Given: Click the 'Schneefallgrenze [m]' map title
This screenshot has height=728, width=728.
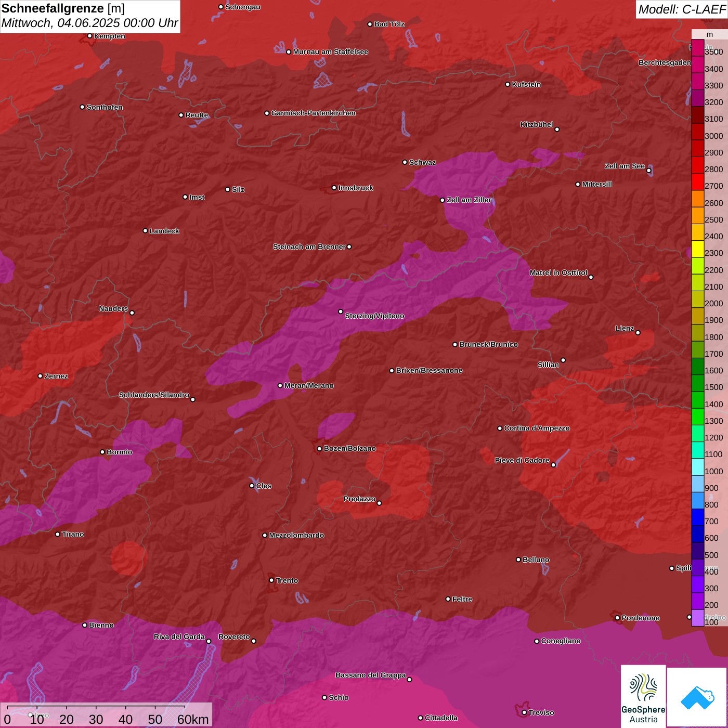Looking at the screenshot, I should [x=63, y=8].
